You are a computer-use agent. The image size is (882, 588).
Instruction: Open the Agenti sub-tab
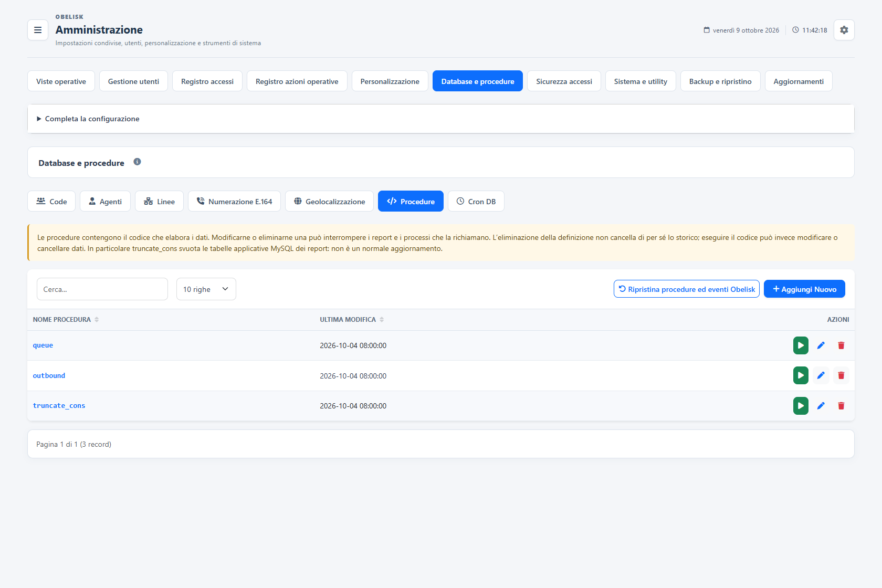pos(105,201)
